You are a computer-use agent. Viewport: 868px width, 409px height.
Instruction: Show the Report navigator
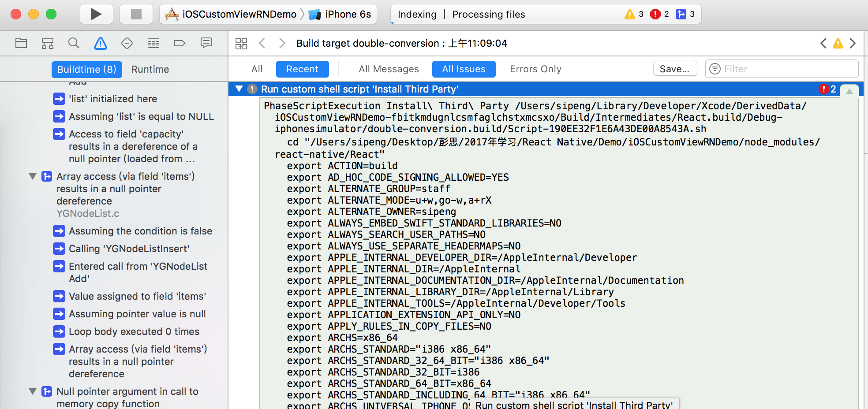pyautogui.click(x=206, y=43)
